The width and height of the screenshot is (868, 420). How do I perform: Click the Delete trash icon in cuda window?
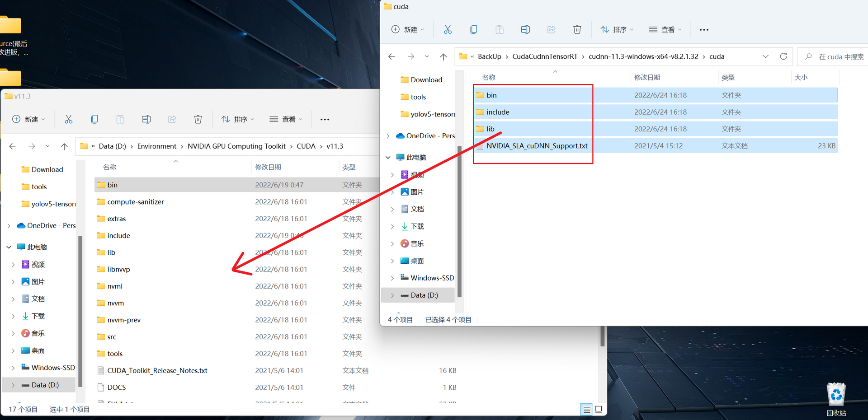[x=577, y=29]
